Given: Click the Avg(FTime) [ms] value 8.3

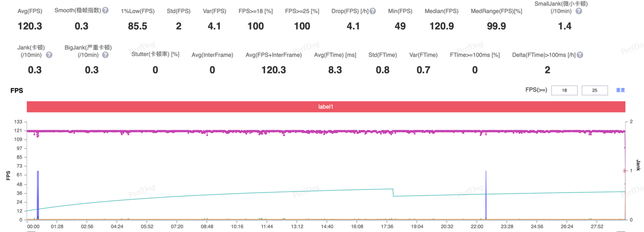Looking at the screenshot, I should pos(335,70).
